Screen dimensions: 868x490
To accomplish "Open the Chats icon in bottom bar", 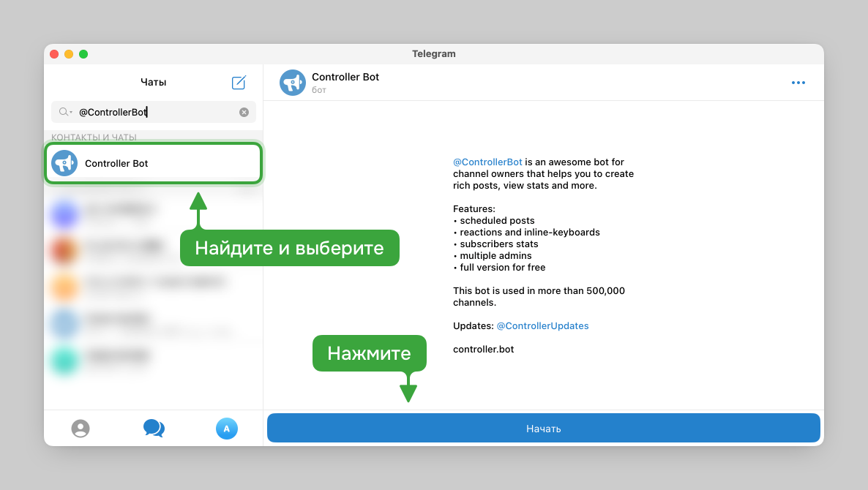I will click(x=154, y=429).
